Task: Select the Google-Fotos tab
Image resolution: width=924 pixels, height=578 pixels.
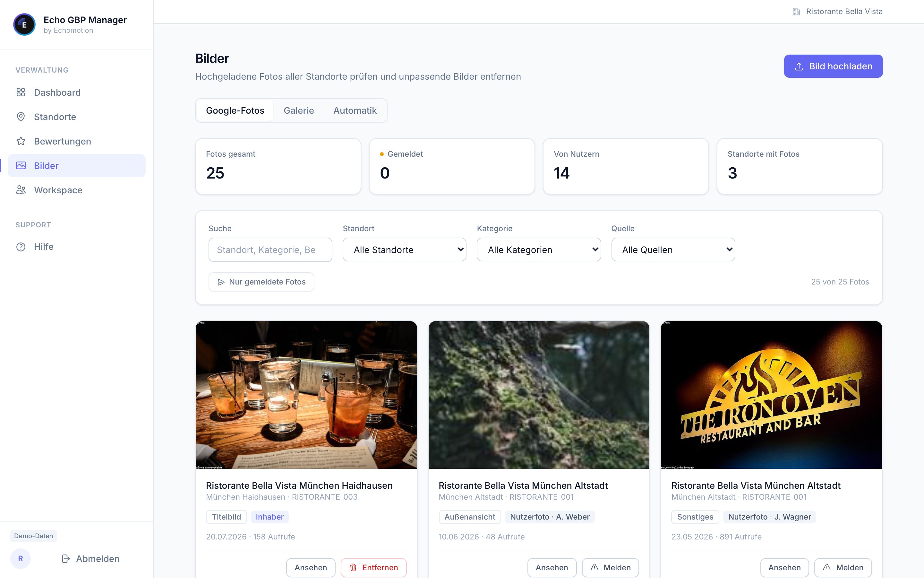Action: [235, 111]
